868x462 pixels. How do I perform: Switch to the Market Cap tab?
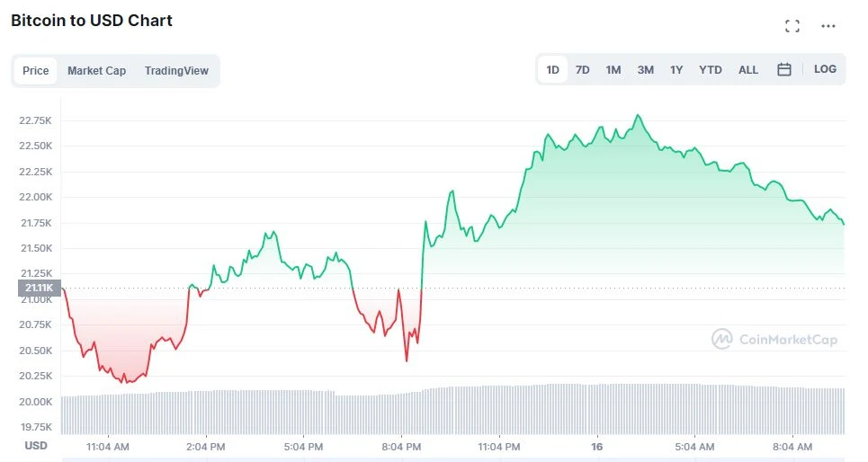[x=96, y=71]
